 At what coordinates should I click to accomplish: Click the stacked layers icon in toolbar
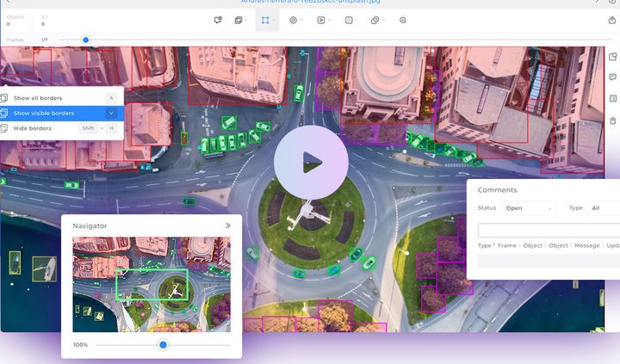coord(239,20)
